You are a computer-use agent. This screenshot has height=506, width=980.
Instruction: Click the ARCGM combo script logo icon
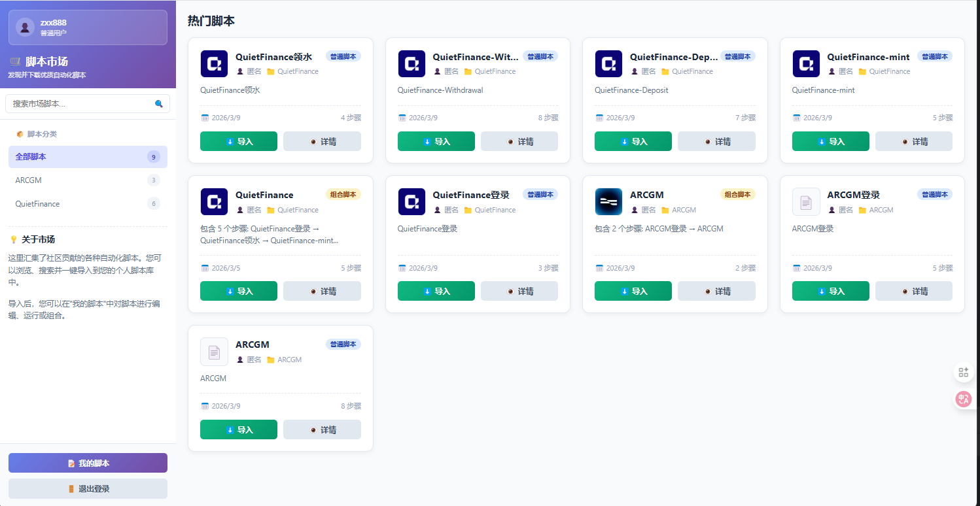coord(608,202)
